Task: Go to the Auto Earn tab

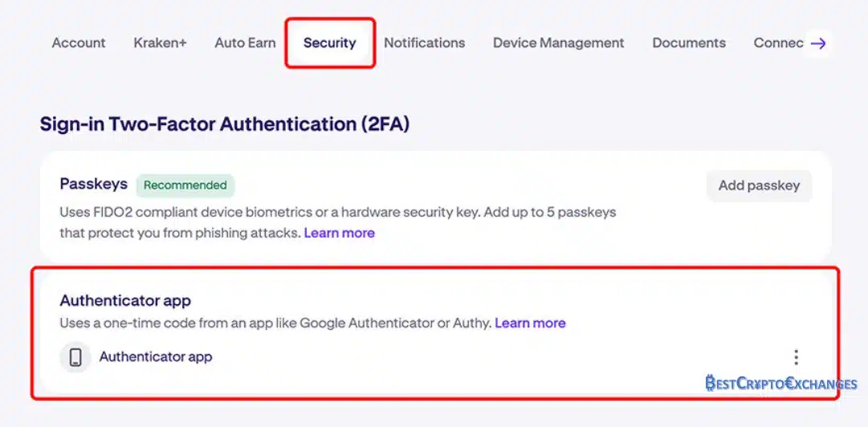Action: [245, 43]
